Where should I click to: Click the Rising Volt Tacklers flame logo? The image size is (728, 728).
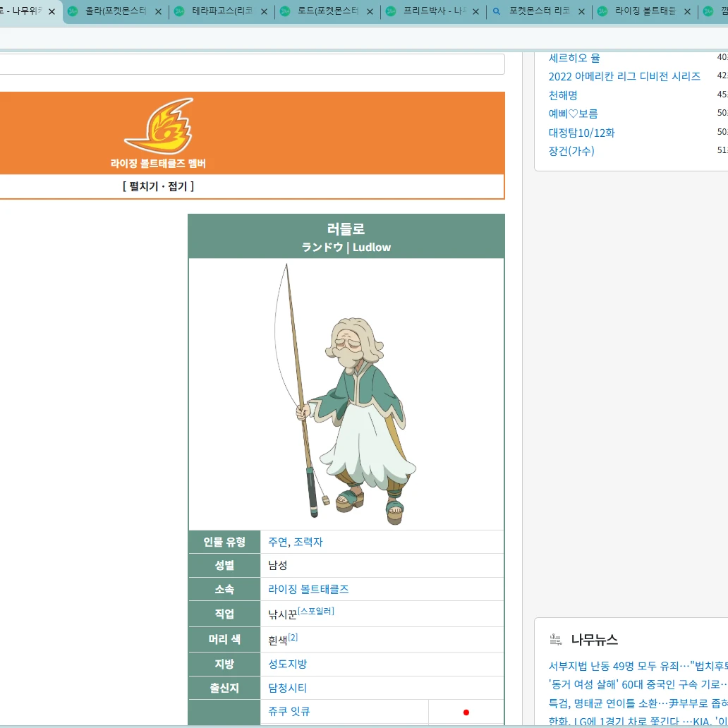[159, 126]
